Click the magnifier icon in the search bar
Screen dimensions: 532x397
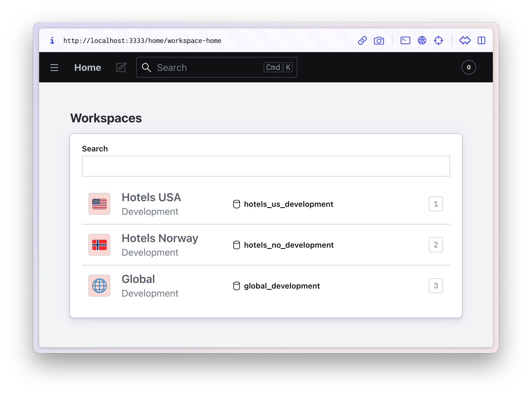click(147, 68)
